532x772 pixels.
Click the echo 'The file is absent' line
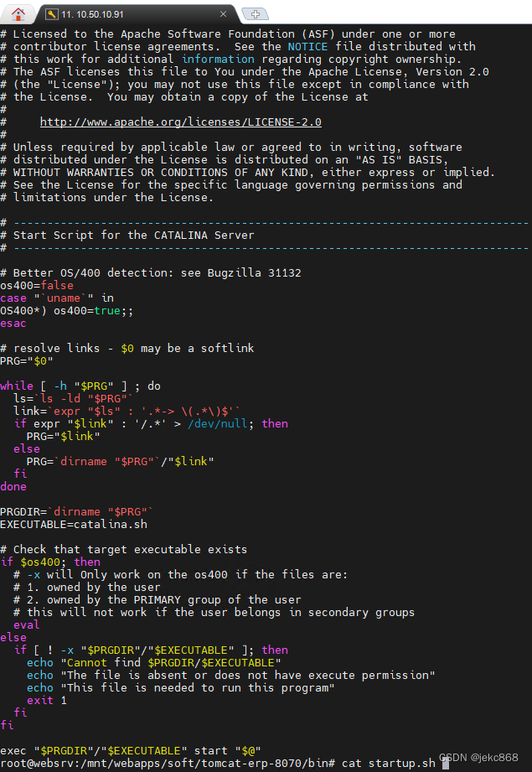[x=230, y=675]
